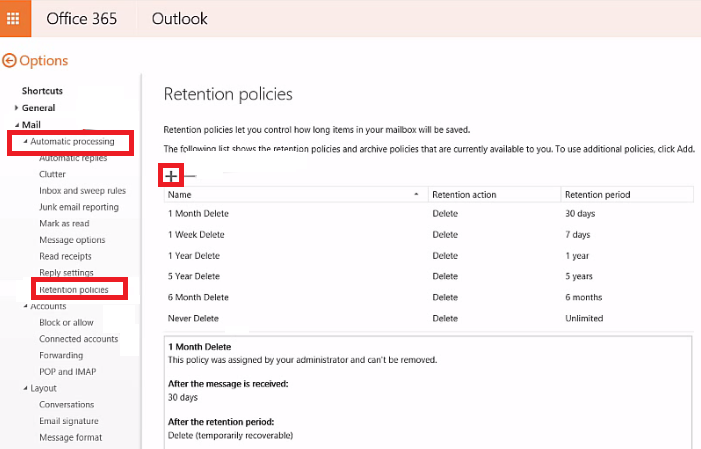Open Shortcuts in options menu

[x=42, y=91]
